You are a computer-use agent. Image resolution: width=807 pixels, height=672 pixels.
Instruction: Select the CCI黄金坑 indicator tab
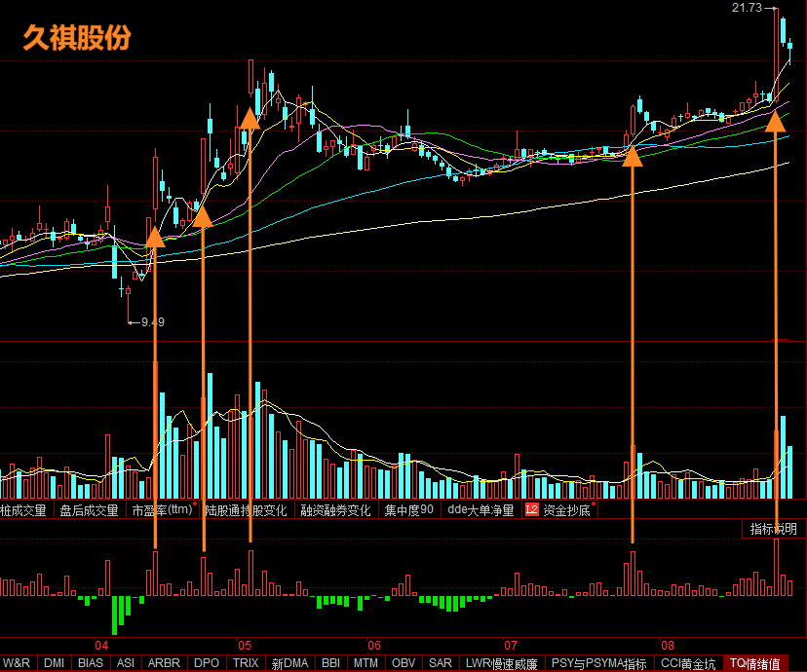[x=689, y=663]
